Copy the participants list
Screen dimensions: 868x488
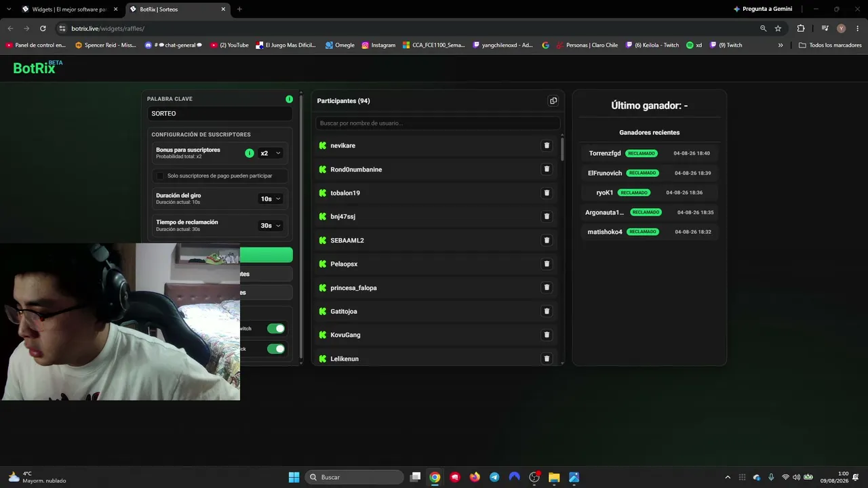[x=553, y=101]
